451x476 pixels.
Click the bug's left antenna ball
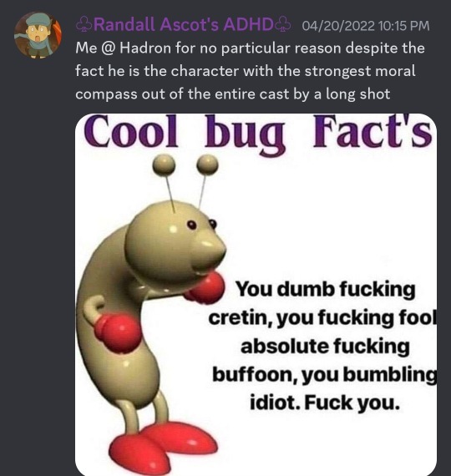[164, 165]
